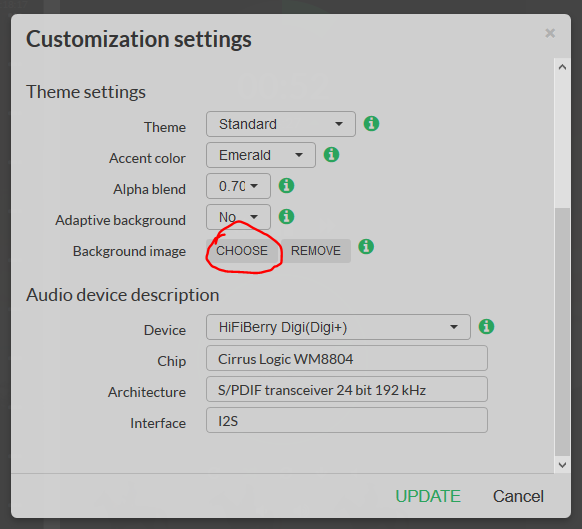Screen dimensions: 582x529
Task: Open the Adaptive background dropdown showing No
Action: click(x=238, y=217)
